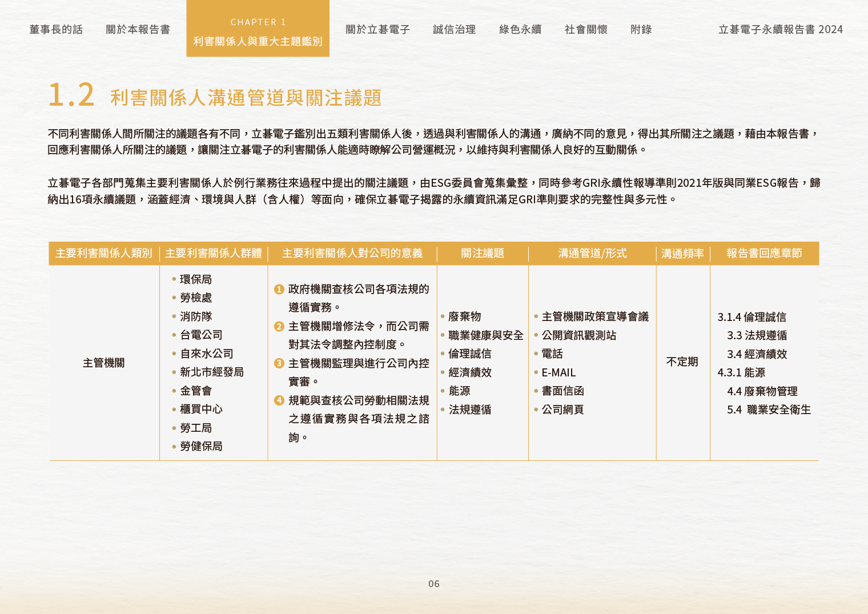Image resolution: width=868 pixels, height=614 pixels.
Task: Select 勞工局 list item
Action: tap(196, 428)
